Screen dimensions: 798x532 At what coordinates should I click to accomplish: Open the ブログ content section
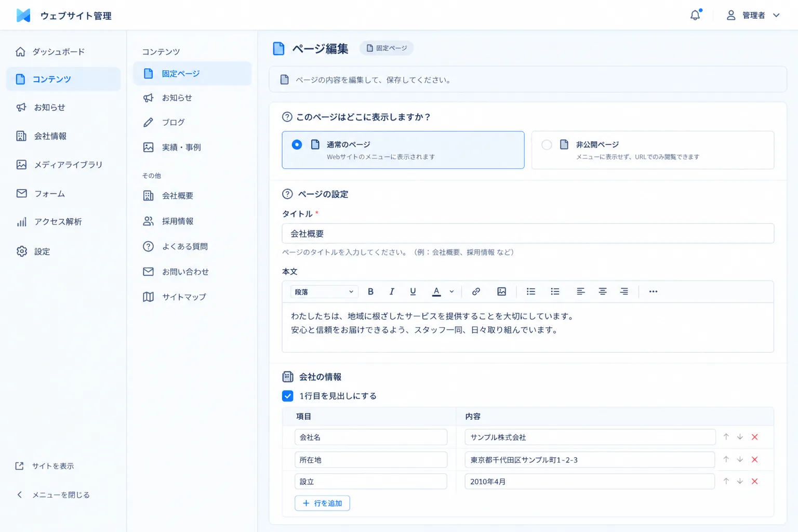coord(192,123)
